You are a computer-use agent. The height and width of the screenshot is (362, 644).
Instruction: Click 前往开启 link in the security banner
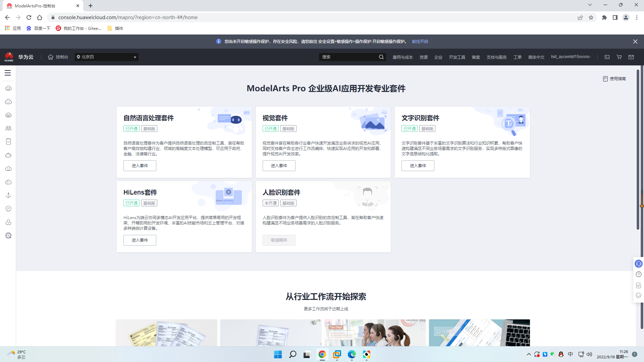421,41
